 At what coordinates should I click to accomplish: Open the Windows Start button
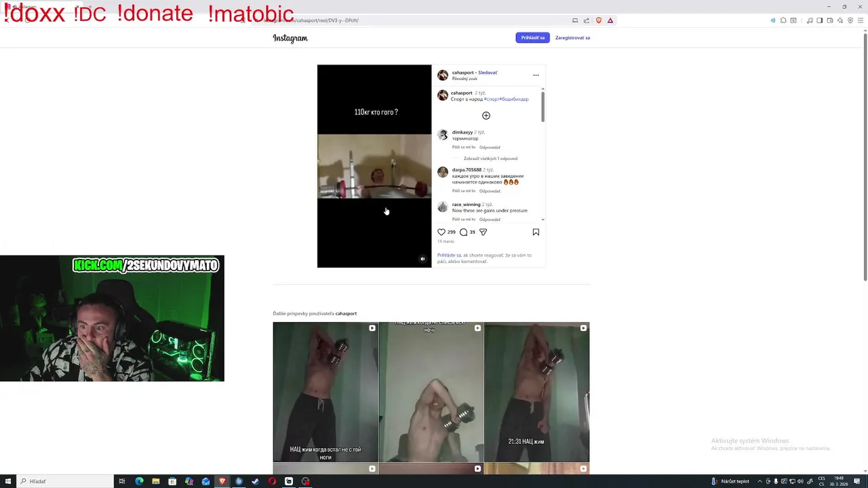pyautogui.click(x=8, y=481)
